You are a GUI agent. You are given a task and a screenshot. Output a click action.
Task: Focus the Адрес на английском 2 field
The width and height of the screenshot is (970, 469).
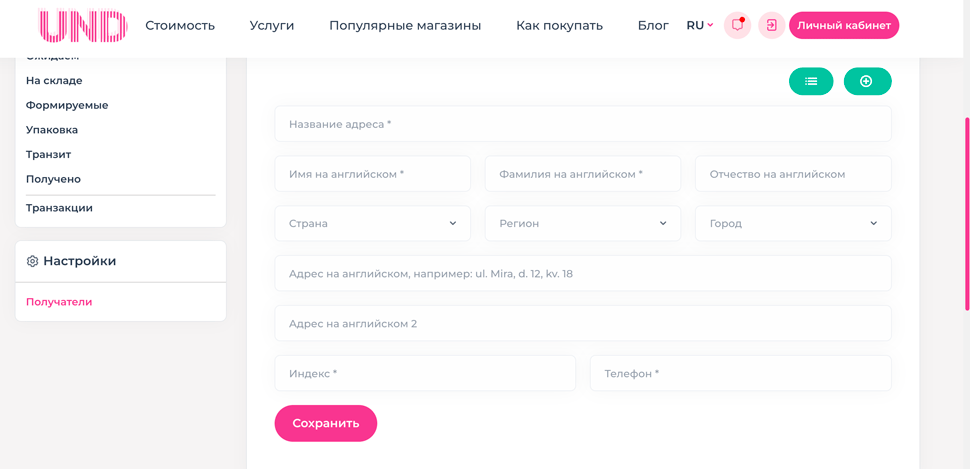coord(583,323)
